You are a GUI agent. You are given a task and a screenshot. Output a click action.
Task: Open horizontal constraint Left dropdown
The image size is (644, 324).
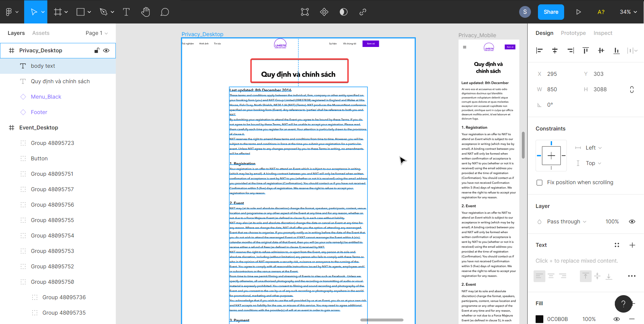[x=593, y=148]
